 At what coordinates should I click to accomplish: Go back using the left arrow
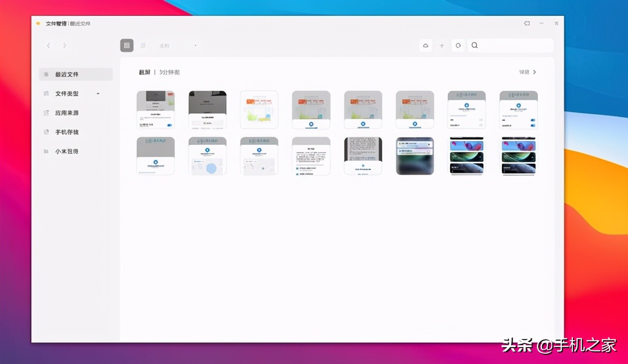pyautogui.click(x=48, y=45)
